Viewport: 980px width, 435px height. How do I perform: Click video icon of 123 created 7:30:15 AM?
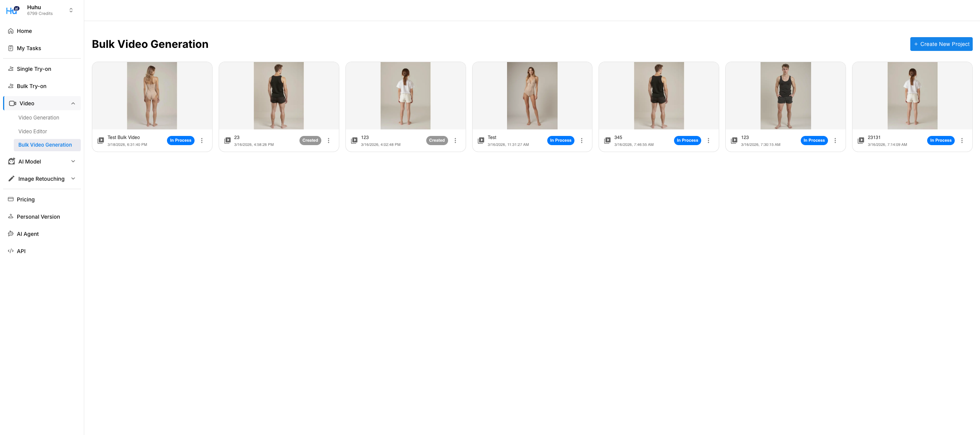coord(734,141)
